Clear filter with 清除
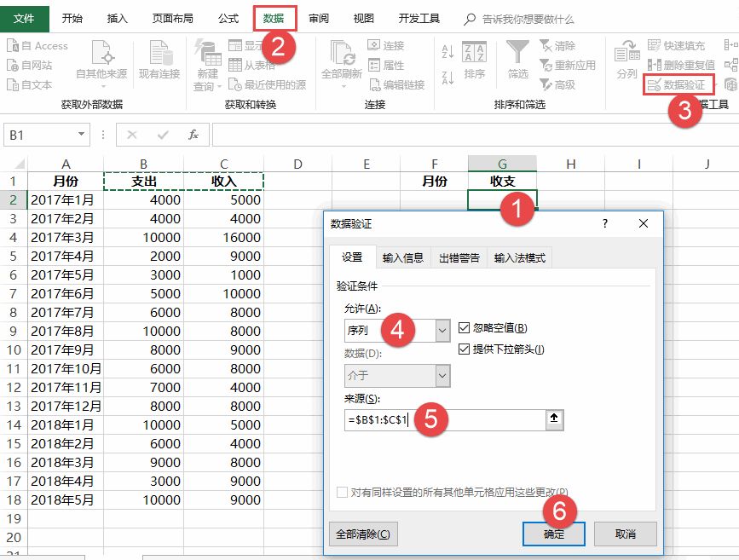Screen dimensions: 739x560 pyautogui.click(x=557, y=46)
